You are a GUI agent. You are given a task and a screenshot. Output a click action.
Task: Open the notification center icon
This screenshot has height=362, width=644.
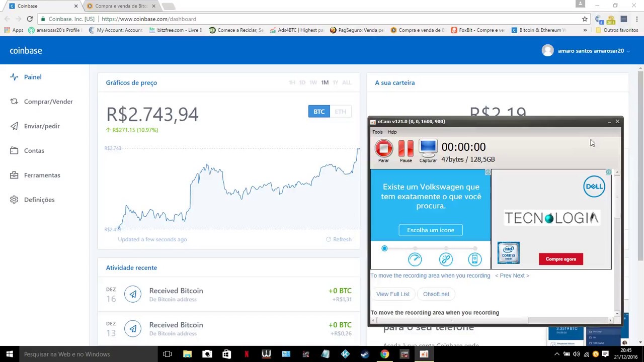(x=605, y=354)
